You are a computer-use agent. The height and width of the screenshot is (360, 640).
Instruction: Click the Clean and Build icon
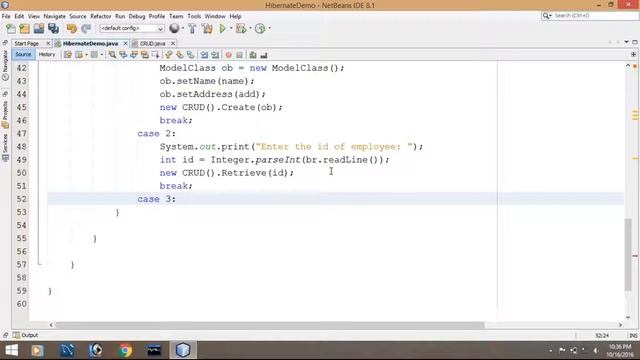tap(207, 29)
